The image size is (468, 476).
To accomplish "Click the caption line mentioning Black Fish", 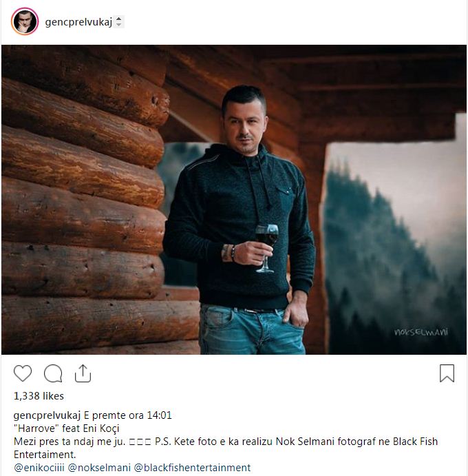I will [226, 442].
